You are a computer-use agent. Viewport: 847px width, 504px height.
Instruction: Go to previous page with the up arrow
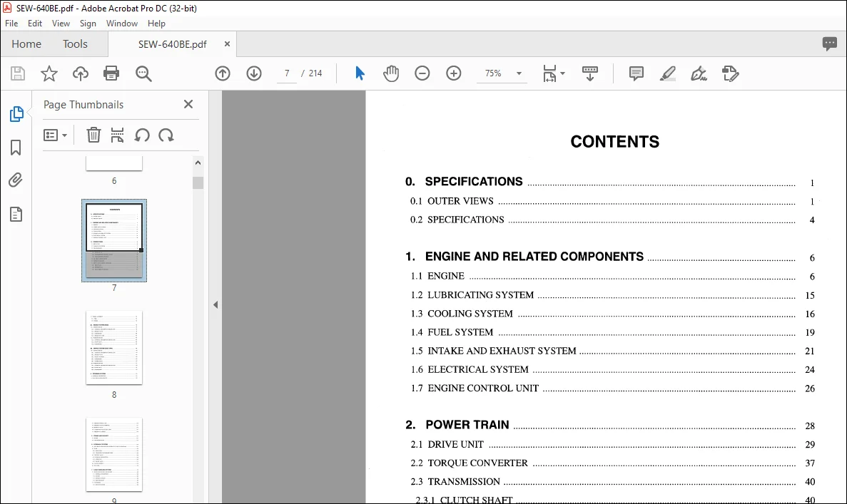(223, 73)
